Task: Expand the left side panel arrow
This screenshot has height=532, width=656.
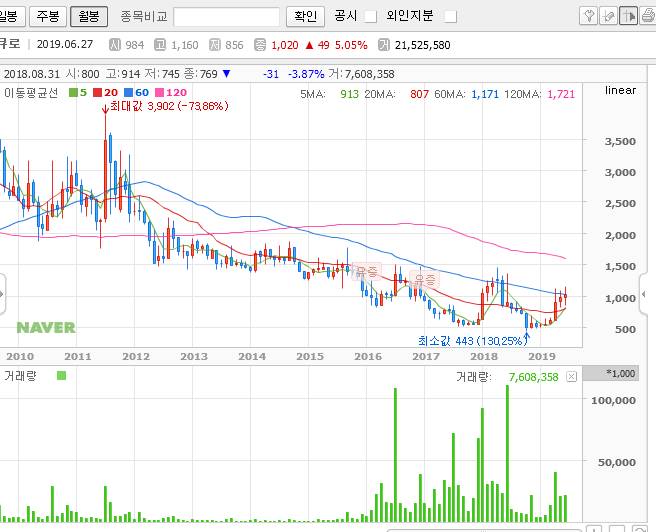Action: tap(2, 294)
